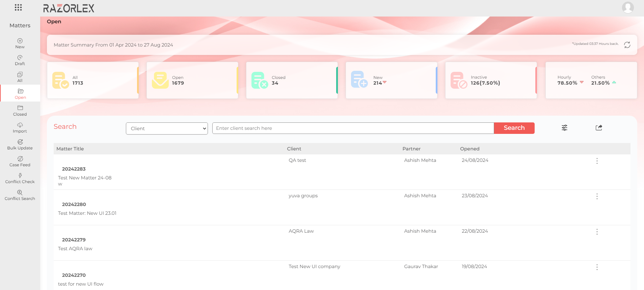644x290 pixels.
Task: Open the apps grid menu
Action: coord(18,7)
